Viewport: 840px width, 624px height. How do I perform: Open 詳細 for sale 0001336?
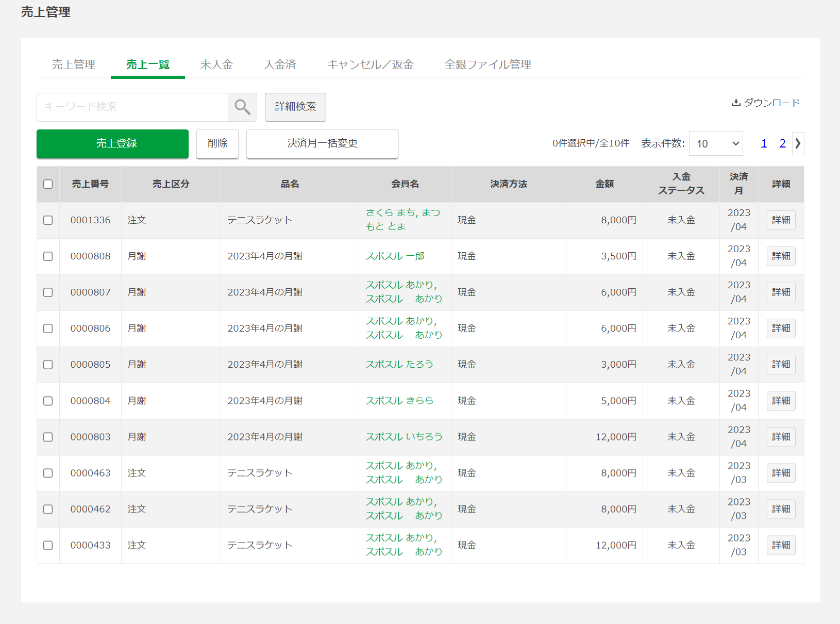(781, 220)
